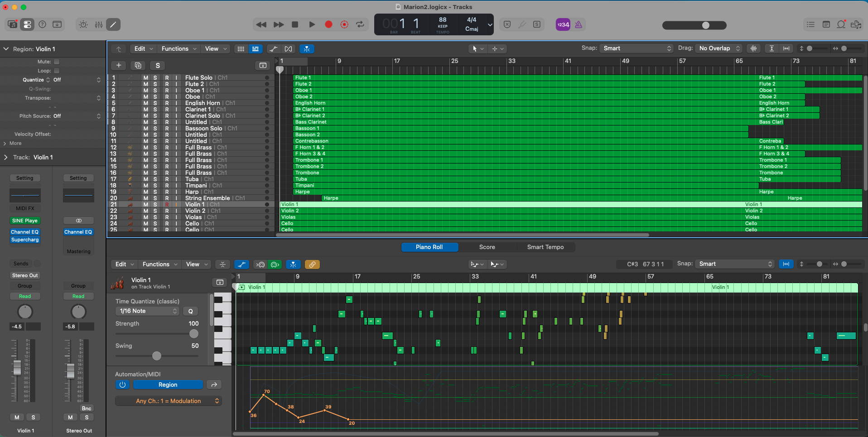The height and width of the screenshot is (437, 868).
Task: Switch to the Piano Roll tab
Action: pyautogui.click(x=429, y=247)
